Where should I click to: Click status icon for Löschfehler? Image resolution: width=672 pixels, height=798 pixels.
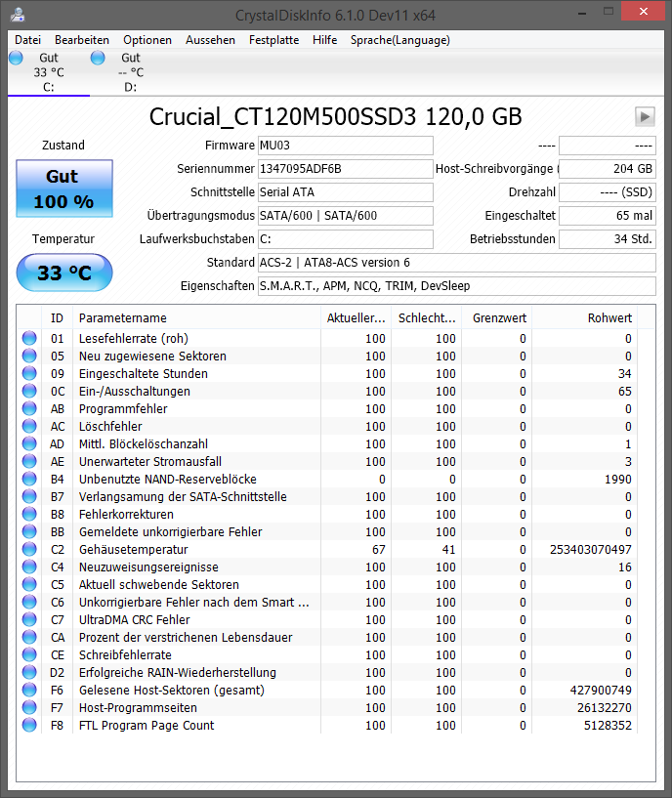(x=29, y=426)
